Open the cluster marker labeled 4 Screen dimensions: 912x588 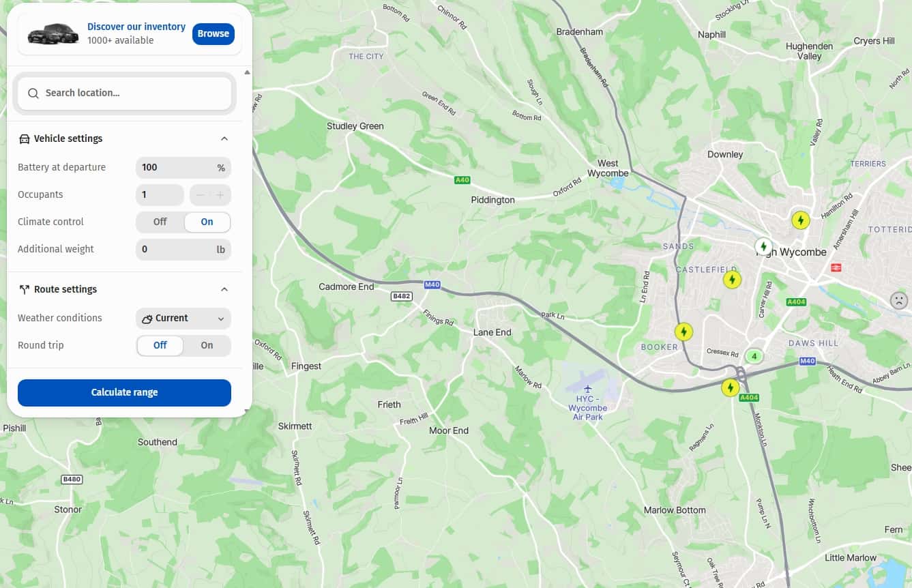coord(754,356)
